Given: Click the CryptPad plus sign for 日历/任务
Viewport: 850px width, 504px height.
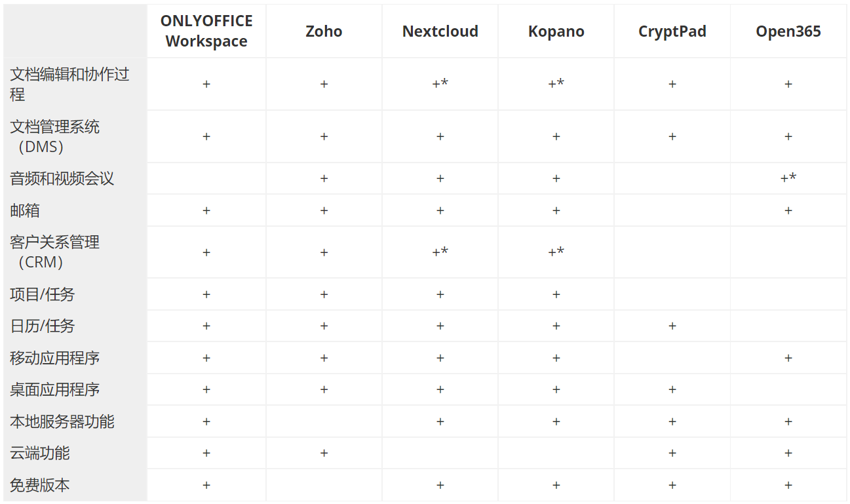Looking at the screenshot, I should click(x=672, y=326).
